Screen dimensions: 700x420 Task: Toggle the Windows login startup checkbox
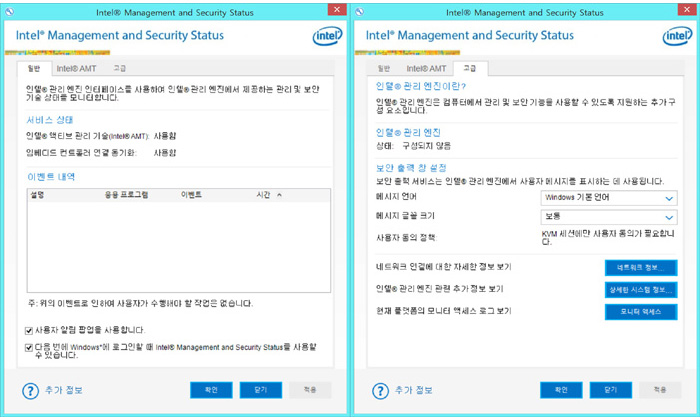29,347
